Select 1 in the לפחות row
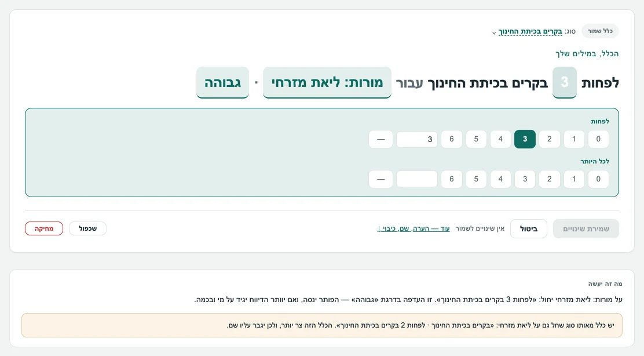The height and width of the screenshot is (356, 644). coord(574,139)
